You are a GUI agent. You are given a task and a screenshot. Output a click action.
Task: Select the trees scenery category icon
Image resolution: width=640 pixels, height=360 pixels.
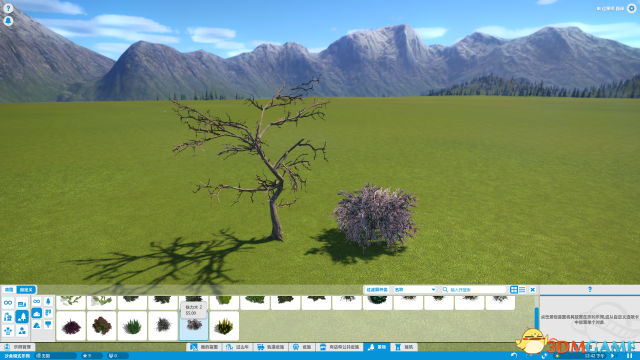pos(22,316)
